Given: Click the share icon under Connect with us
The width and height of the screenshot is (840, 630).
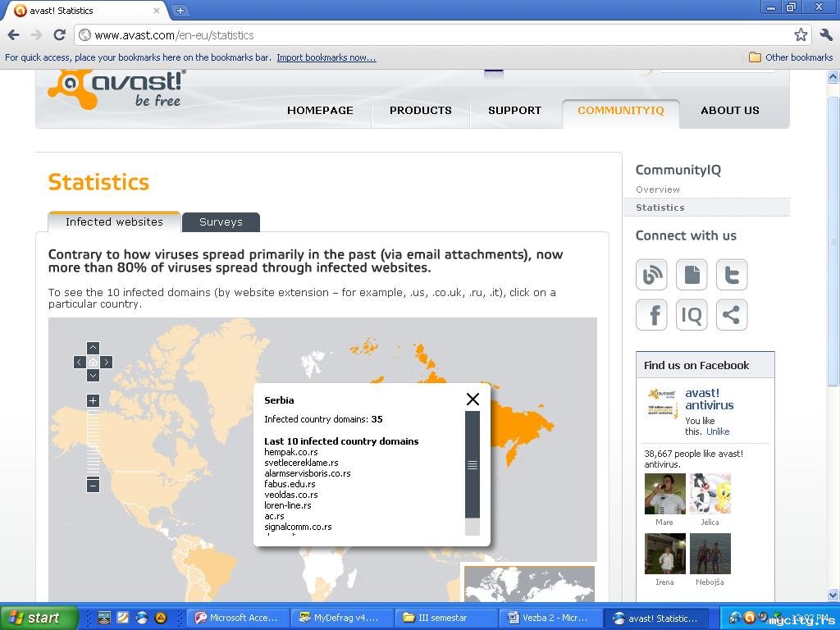Looking at the screenshot, I should click(732, 314).
